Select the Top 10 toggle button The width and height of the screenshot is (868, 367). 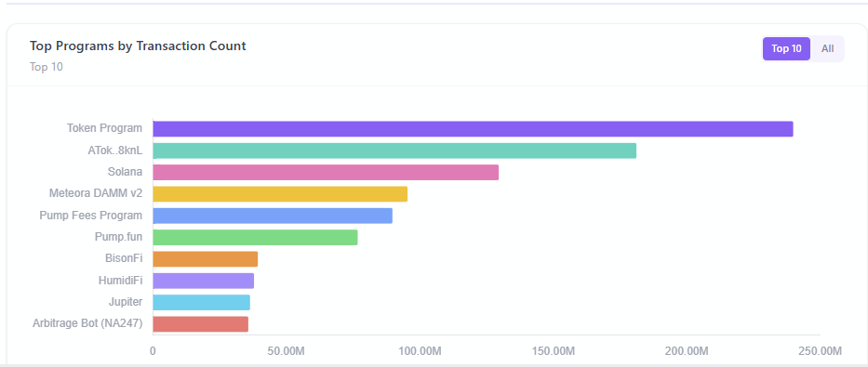[786, 48]
